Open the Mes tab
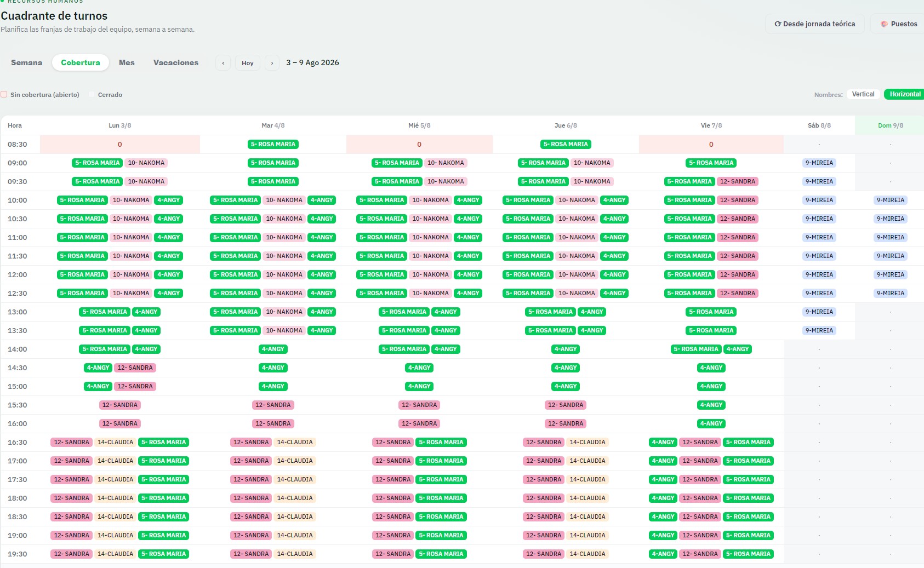This screenshot has height=568, width=924. (x=127, y=62)
